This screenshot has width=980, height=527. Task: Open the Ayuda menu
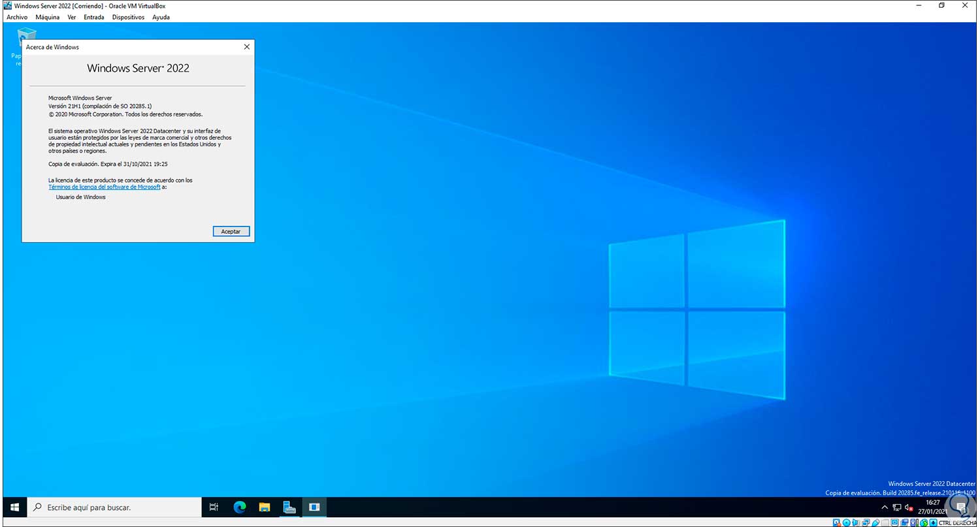click(x=161, y=17)
